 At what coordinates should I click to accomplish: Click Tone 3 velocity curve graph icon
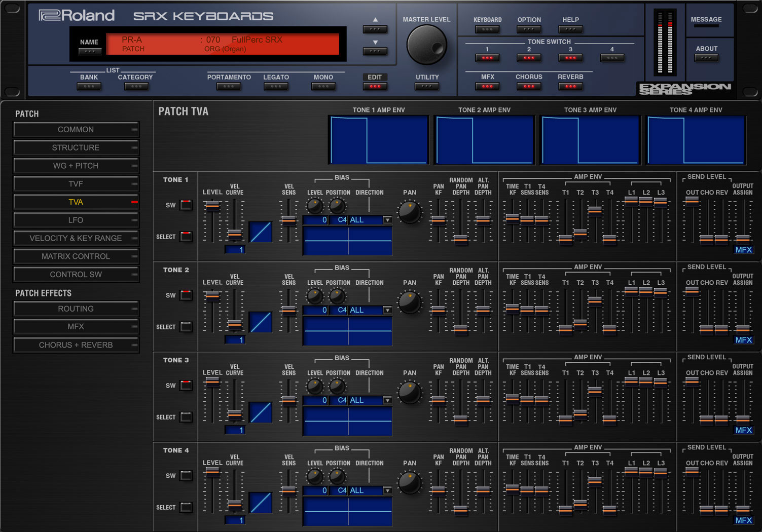[x=261, y=412]
